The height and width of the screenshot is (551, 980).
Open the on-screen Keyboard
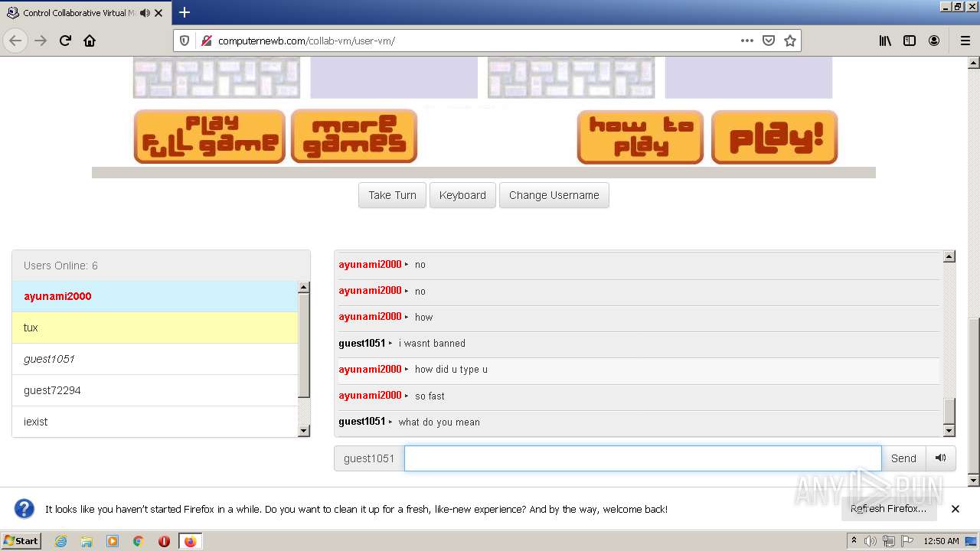click(462, 195)
